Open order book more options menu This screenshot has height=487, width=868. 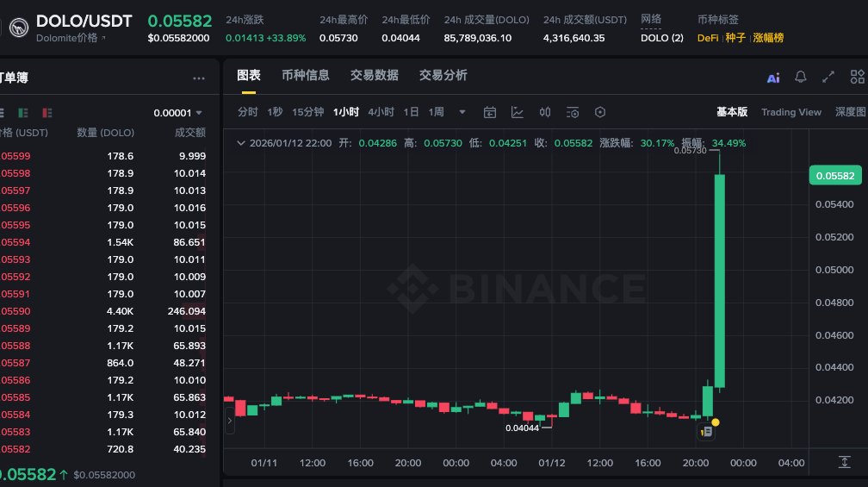[199, 78]
